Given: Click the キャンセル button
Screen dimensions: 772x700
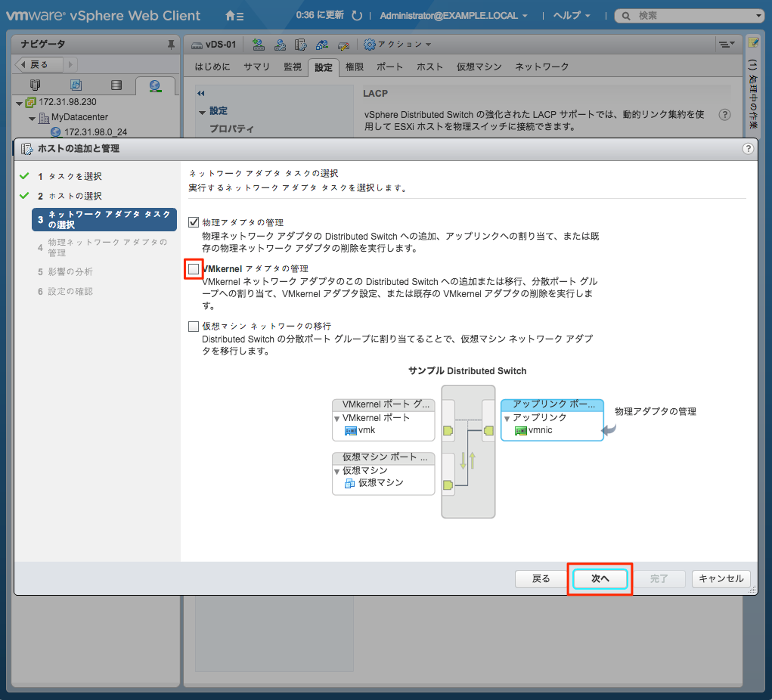Looking at the screenshot, I should (721, 579).
